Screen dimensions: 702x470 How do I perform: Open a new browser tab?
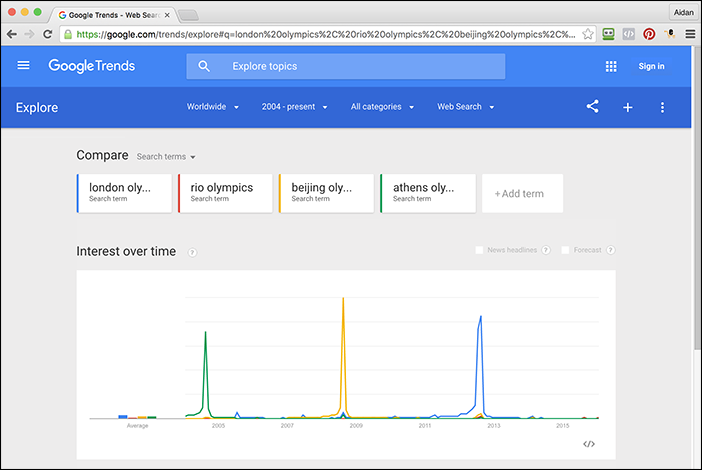pos(188,16)
